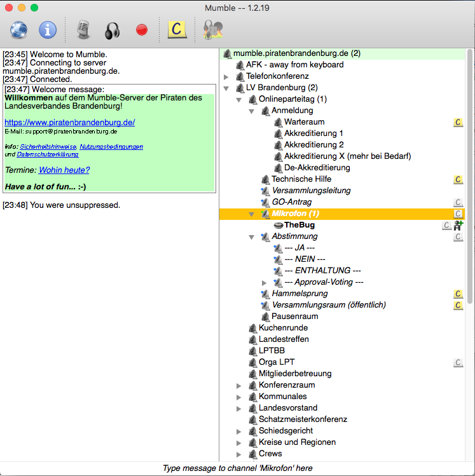Open the Nutzungsbedingungen link
This screenshot has width=475, height=476.
(x=111, y=147)
